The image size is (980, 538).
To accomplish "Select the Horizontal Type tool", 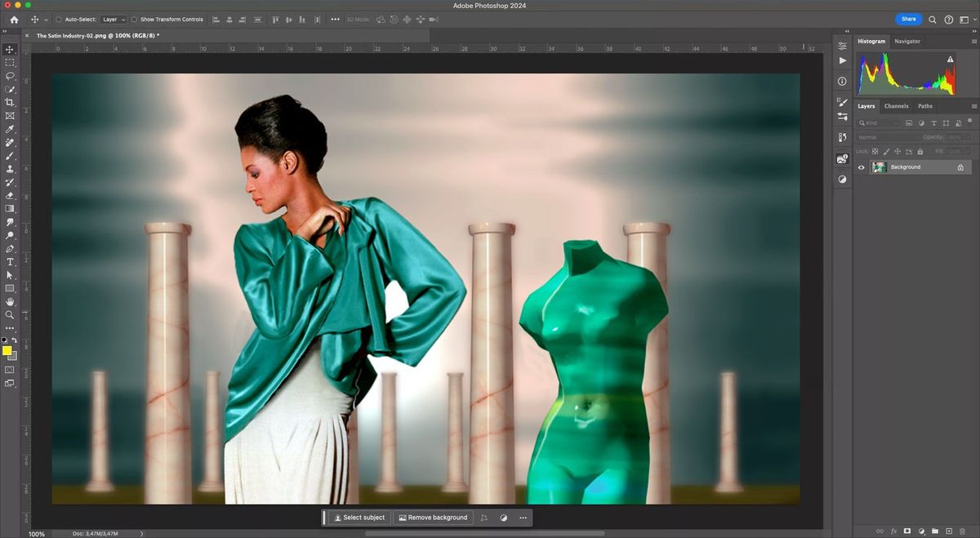I will pos(10,261).
